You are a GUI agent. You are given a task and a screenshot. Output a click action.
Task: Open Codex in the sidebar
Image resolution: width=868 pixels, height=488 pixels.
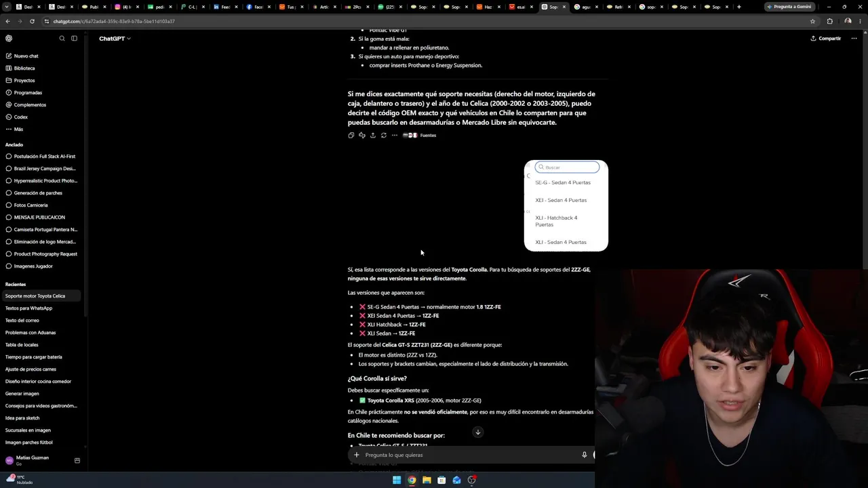[x=21, y=117]
